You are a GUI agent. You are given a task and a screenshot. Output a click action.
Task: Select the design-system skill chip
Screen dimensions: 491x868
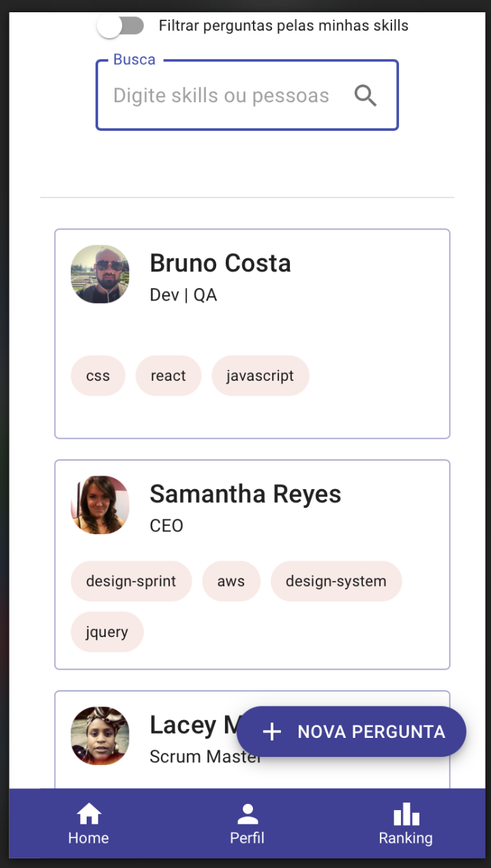336,581
